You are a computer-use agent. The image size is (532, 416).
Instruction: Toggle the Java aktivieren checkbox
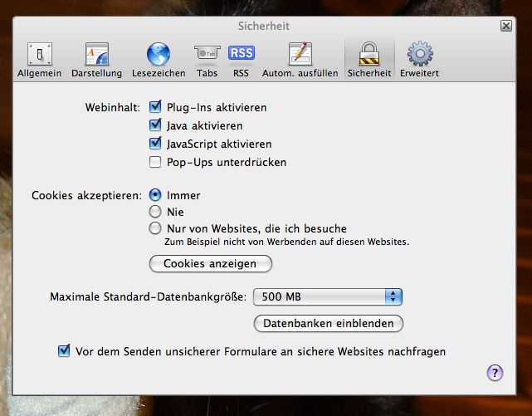[155, 125]
